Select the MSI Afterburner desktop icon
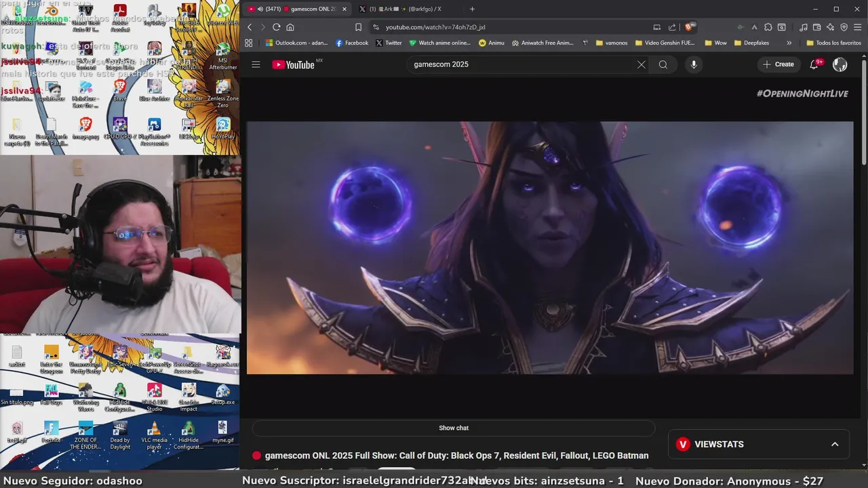868x488 pixels. (x=222, y=56)
